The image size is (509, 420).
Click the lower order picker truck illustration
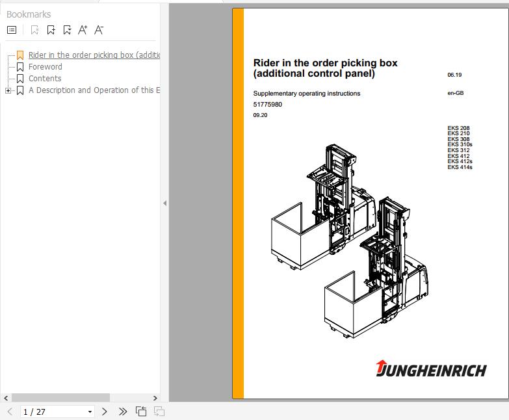pos(376,268)
